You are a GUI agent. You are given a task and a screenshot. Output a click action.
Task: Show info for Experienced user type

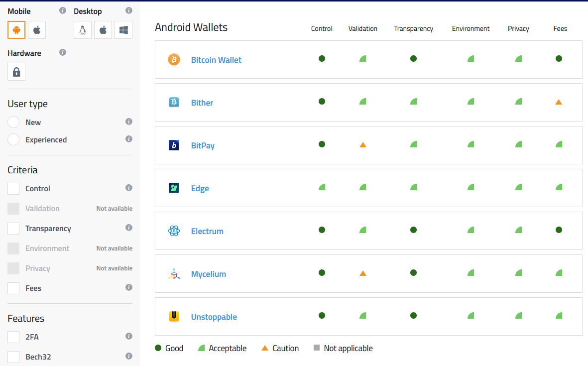point(129,139)
